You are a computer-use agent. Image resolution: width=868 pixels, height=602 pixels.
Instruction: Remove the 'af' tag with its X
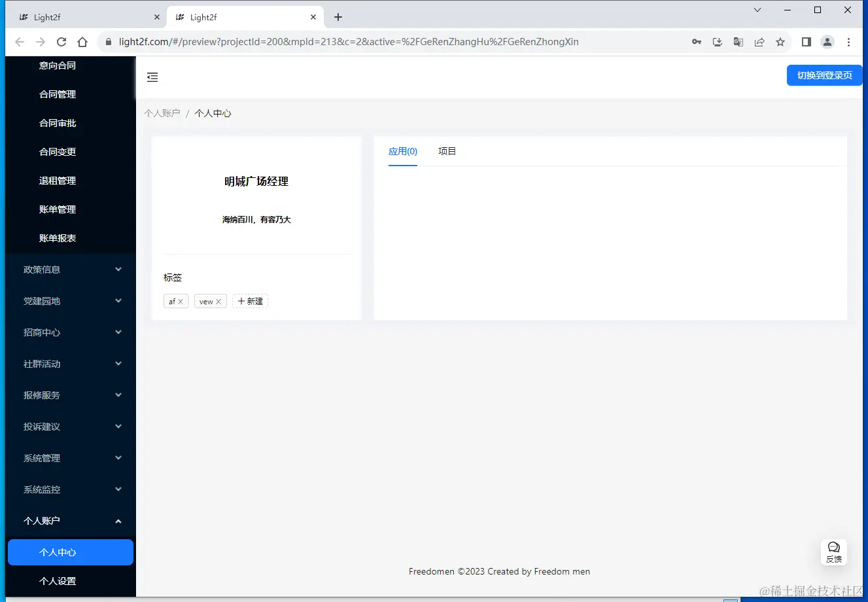[x=181, y=302]
